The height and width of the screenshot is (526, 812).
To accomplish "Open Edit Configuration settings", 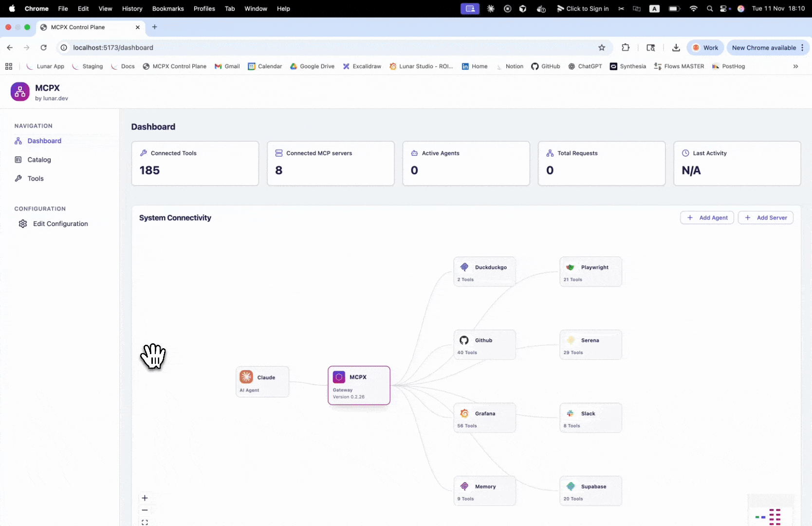I will coord(60,224).
